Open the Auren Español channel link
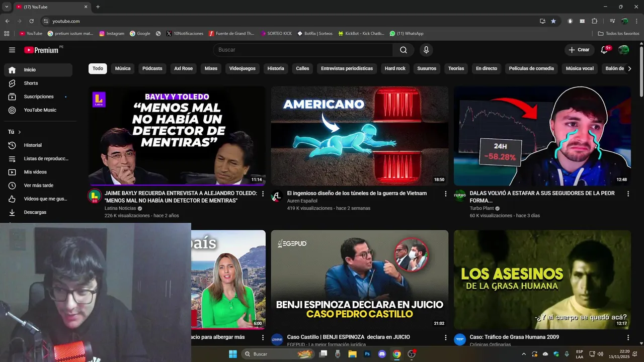The width and height of the screenshot is (644, 362). [302, 201]
